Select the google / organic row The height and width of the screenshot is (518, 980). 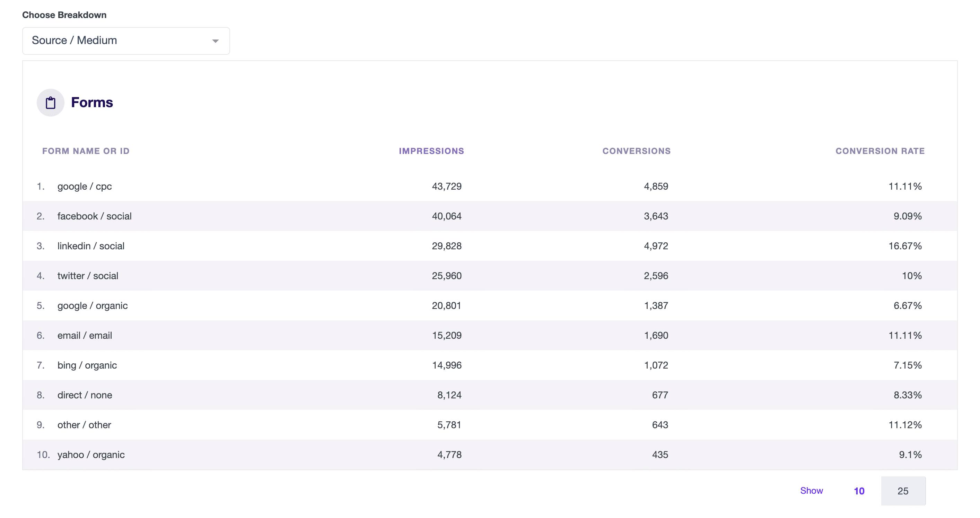[490, 305]
